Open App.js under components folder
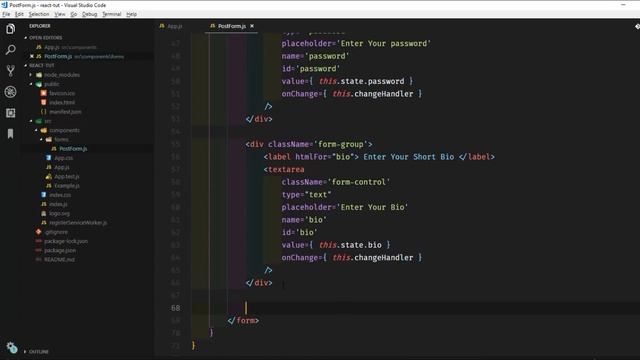Viewport: 640px width, 360px height. coord(62,167)
